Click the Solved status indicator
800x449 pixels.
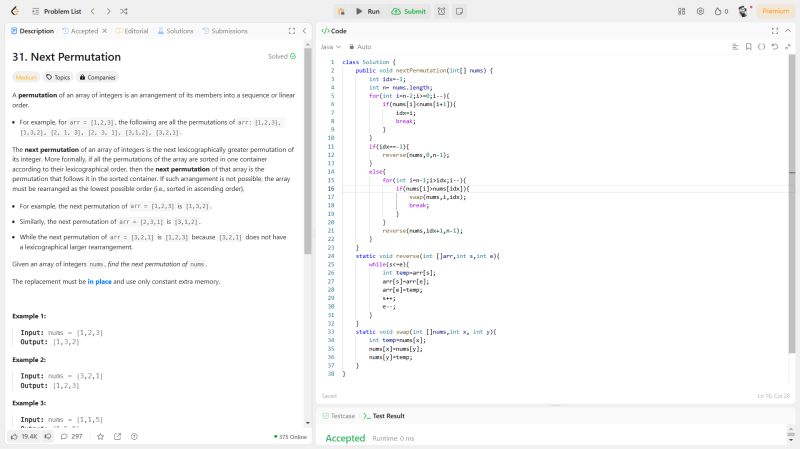[282, 57]
